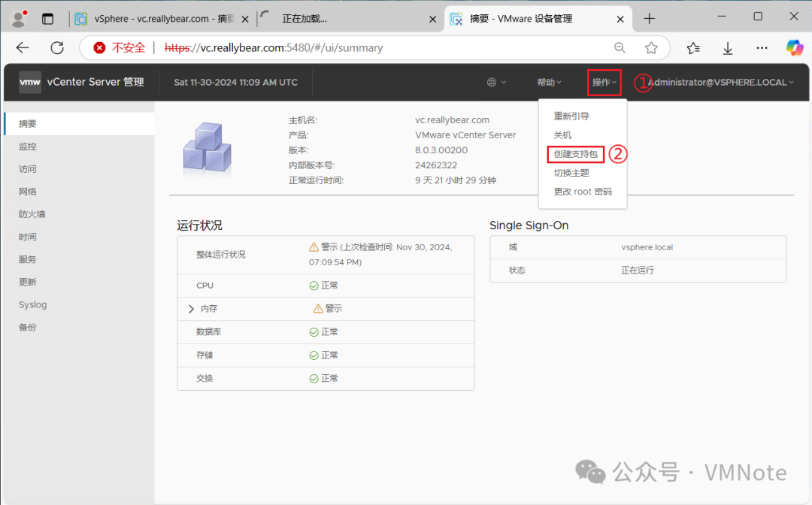Open a new tab with plus icon

click(x=650, y=19)
